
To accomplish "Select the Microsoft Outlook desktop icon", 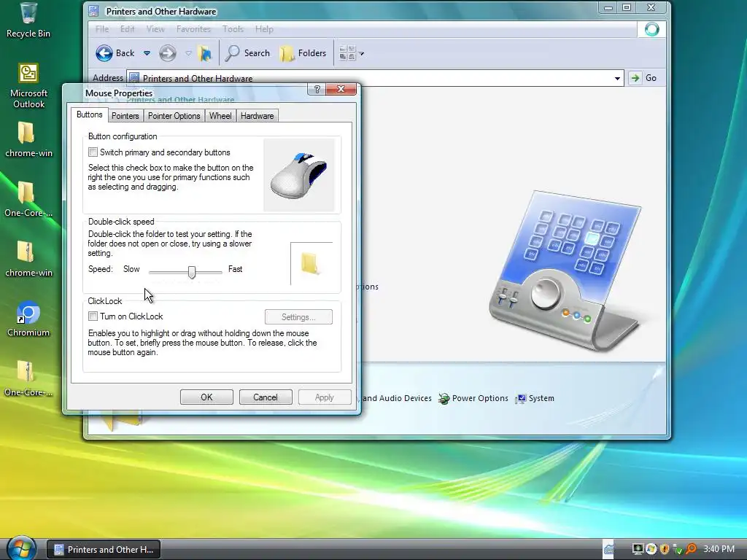I will [28, 86].
